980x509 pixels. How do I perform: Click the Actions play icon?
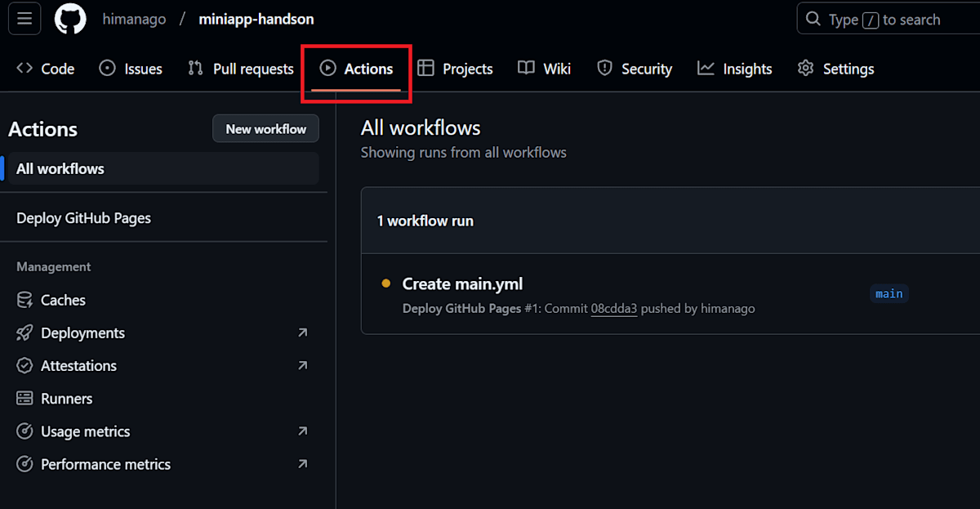(x=327, y=69)
